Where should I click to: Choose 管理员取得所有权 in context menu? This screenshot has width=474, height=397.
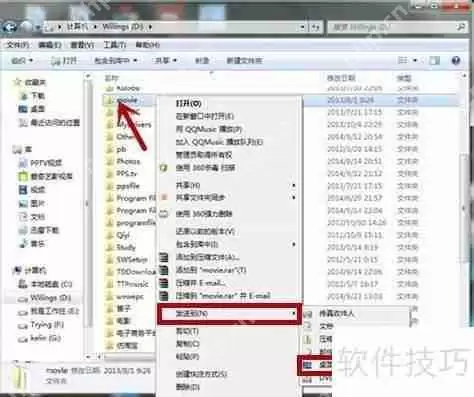204,155
